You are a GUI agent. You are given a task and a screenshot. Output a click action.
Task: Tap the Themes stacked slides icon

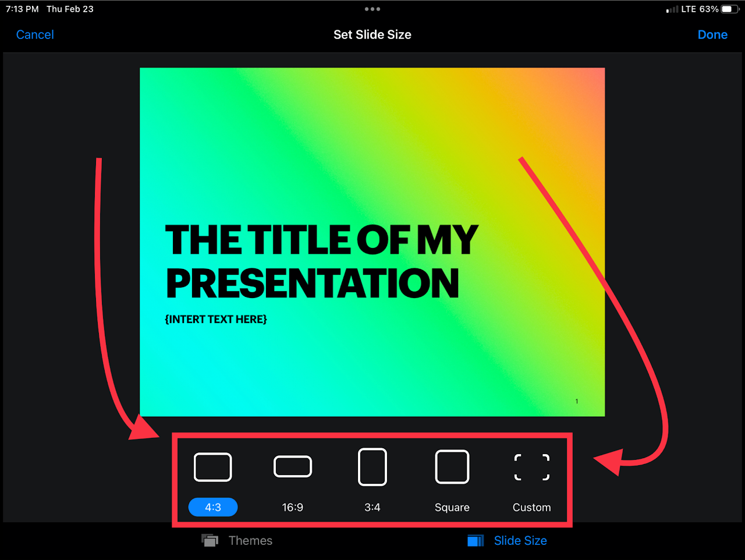point(210,540)
